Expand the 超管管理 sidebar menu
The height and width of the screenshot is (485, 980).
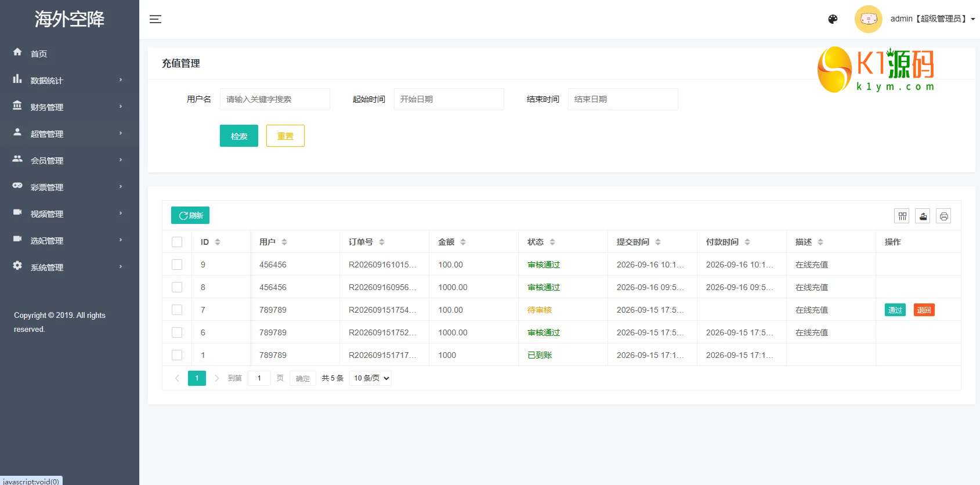tap(70, 133)
